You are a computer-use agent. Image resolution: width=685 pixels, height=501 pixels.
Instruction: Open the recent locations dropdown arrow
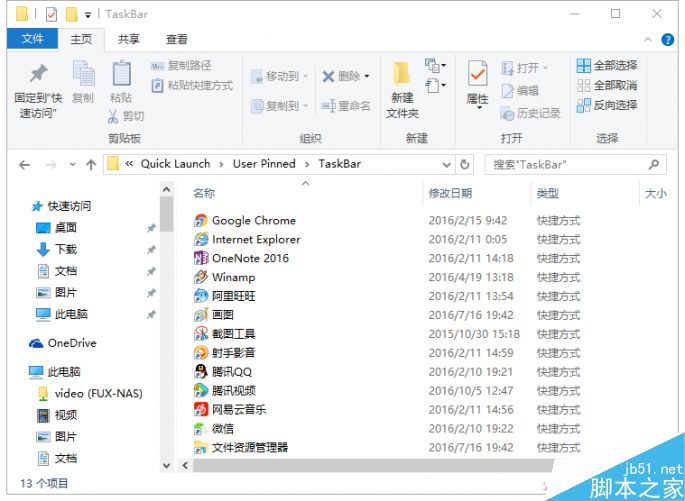(73, 165)
